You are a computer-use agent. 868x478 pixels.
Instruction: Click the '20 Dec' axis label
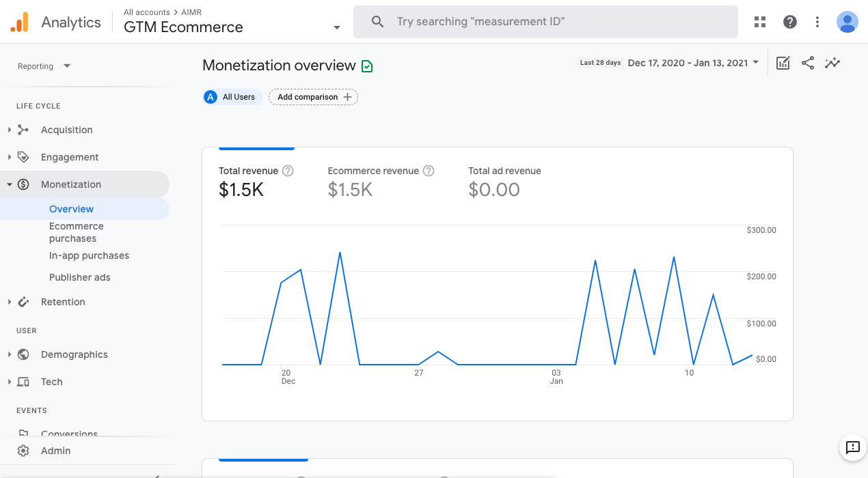287,377
